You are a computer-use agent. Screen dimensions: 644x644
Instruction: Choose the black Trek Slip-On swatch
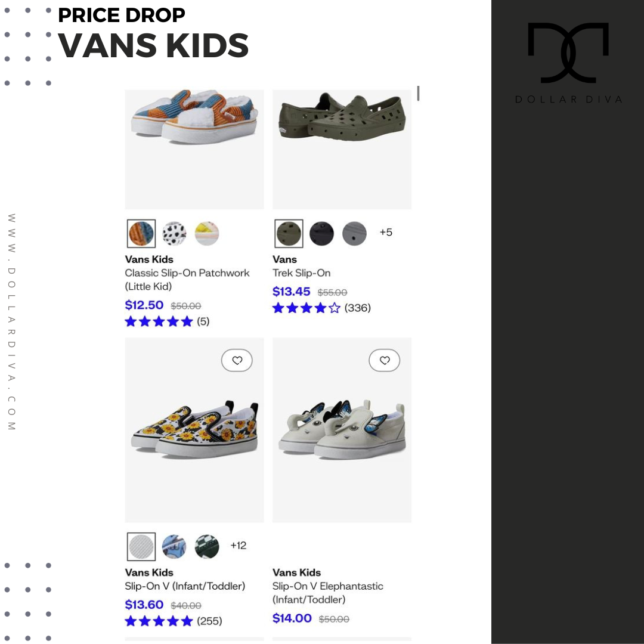pos(321,234)
